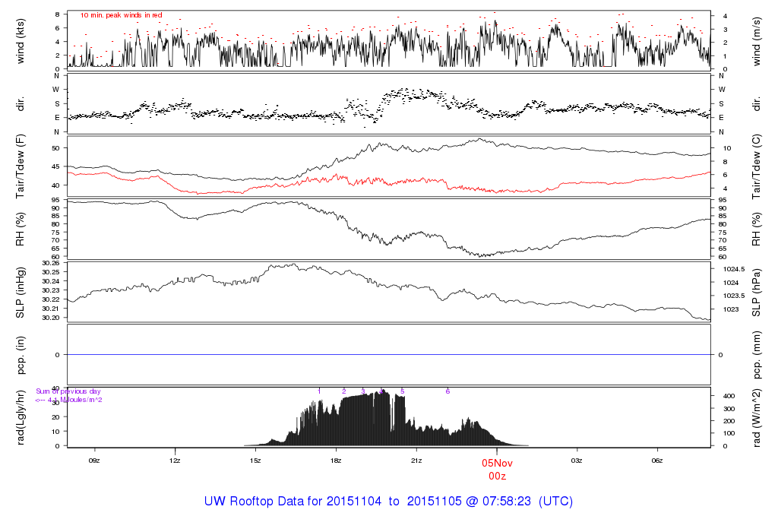Click purple marker 6 in radiation panel

click(x=448, y=391)
